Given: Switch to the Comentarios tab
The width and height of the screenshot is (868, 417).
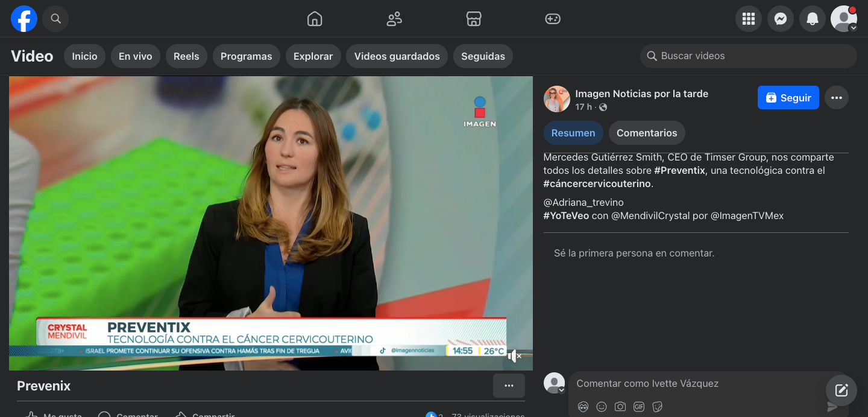Looking at the screenshot, I should (x=647, y=133).
